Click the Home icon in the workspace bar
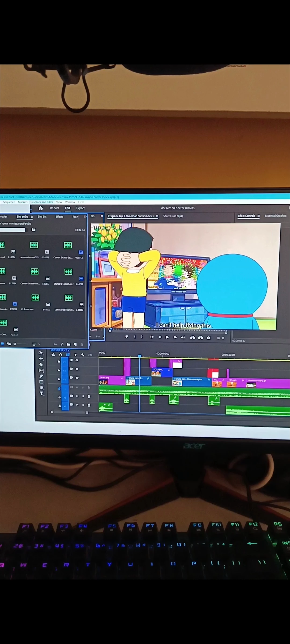 click(x=41, y=208)
